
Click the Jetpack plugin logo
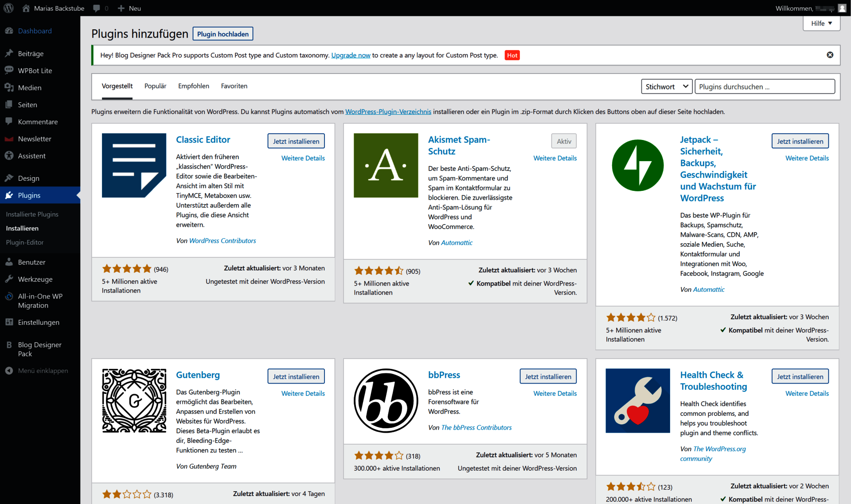pyautogui.click(x=638, y=165)
